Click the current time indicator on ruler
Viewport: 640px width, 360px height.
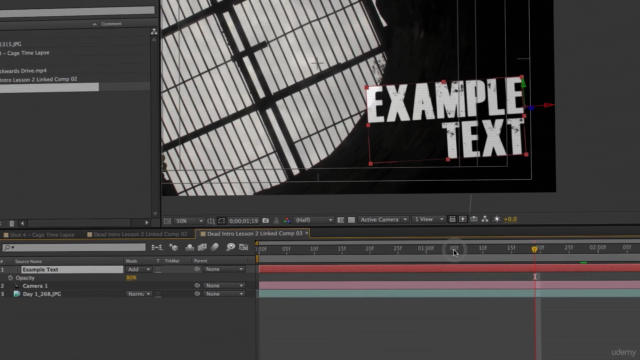pyautogui.click(x=534, y=249)
